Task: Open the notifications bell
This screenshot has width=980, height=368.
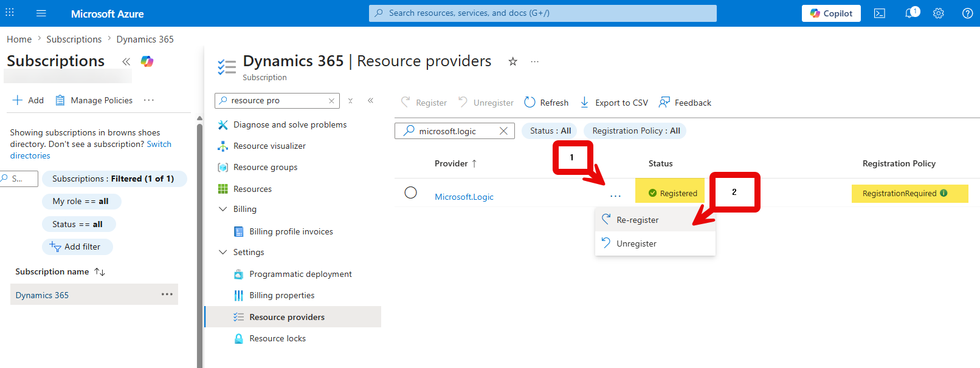Action: (x=910, y=13)
